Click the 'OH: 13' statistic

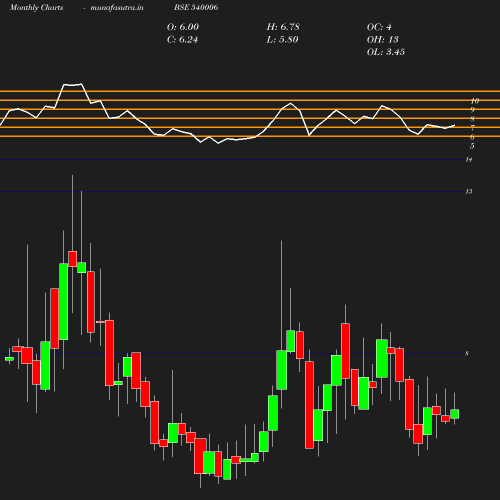(382, 40)
